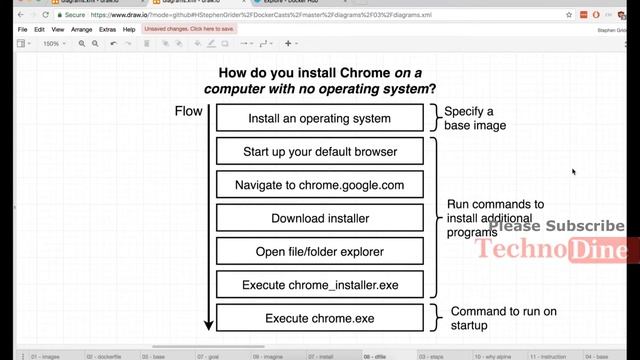Viewport: 640px width, 360px height.
Task: Select the Download installer box
Action: [x=320, y=218]
